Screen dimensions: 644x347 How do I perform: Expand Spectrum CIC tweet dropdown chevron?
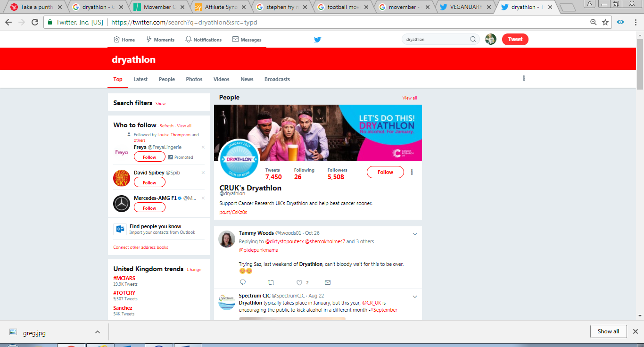(415, 297)
